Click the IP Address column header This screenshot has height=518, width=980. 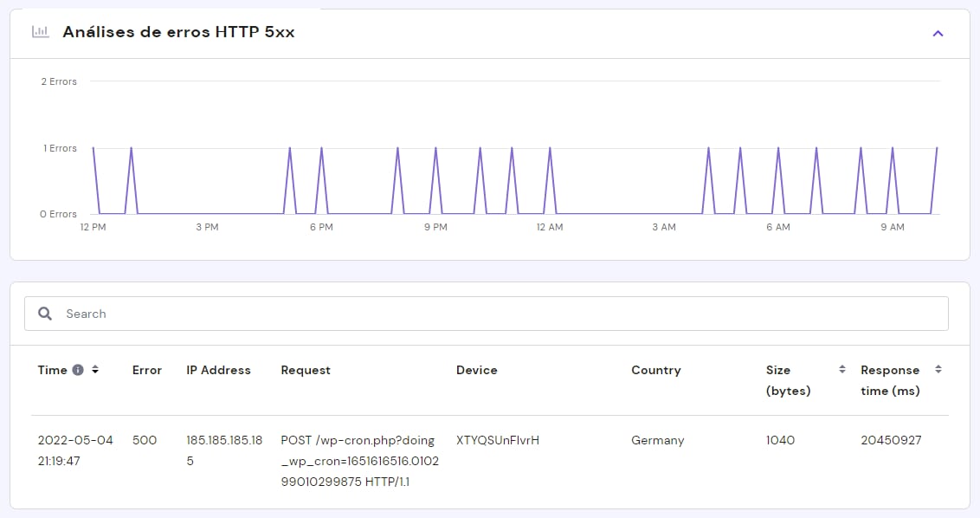218,370
